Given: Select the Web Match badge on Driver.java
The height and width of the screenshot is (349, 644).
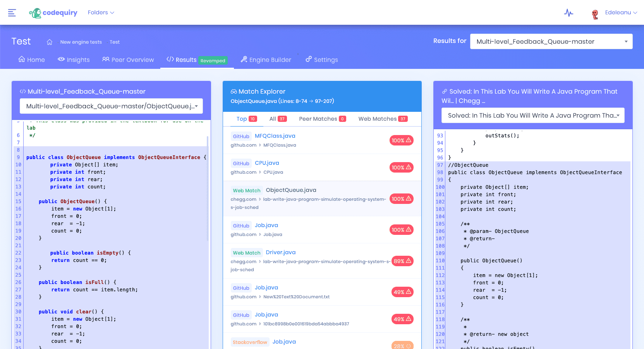Looking at the screenshot, I should (247, 252).
